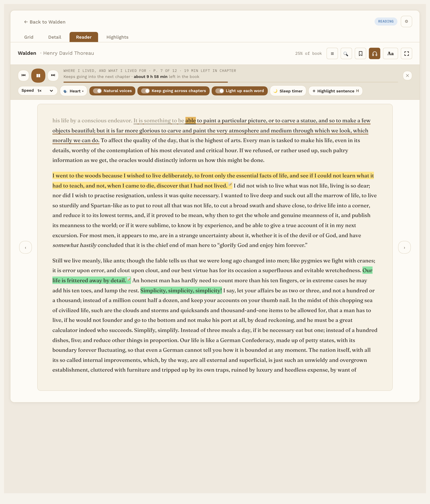The image size is (430, 504).
Task: Pause the audio narration
Action: [x=38, y=76]
